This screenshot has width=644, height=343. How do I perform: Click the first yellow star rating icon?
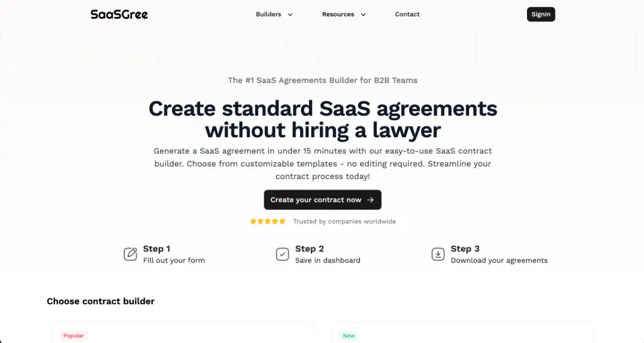[253, 221]
